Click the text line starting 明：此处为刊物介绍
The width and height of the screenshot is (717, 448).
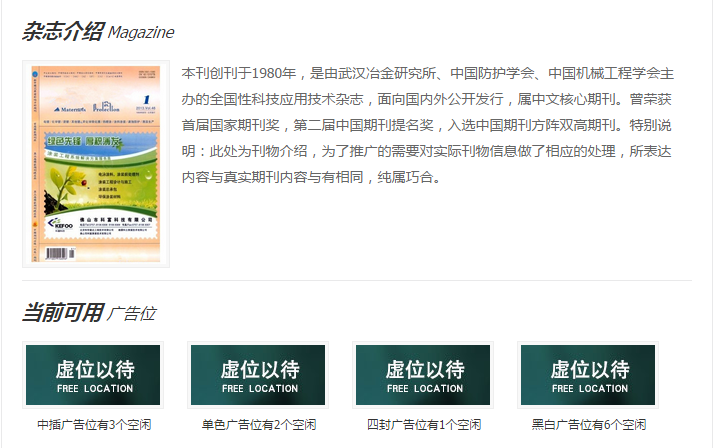coord(426,151)
